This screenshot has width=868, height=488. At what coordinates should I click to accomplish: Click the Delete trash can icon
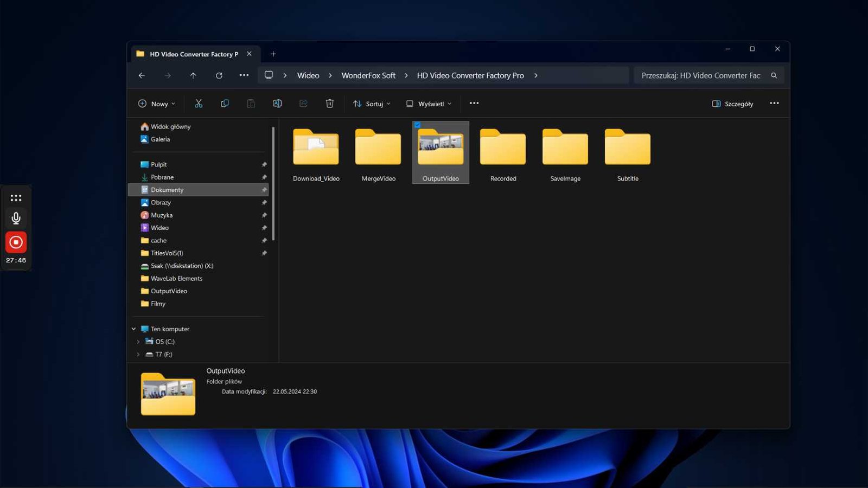pos(329,104)
